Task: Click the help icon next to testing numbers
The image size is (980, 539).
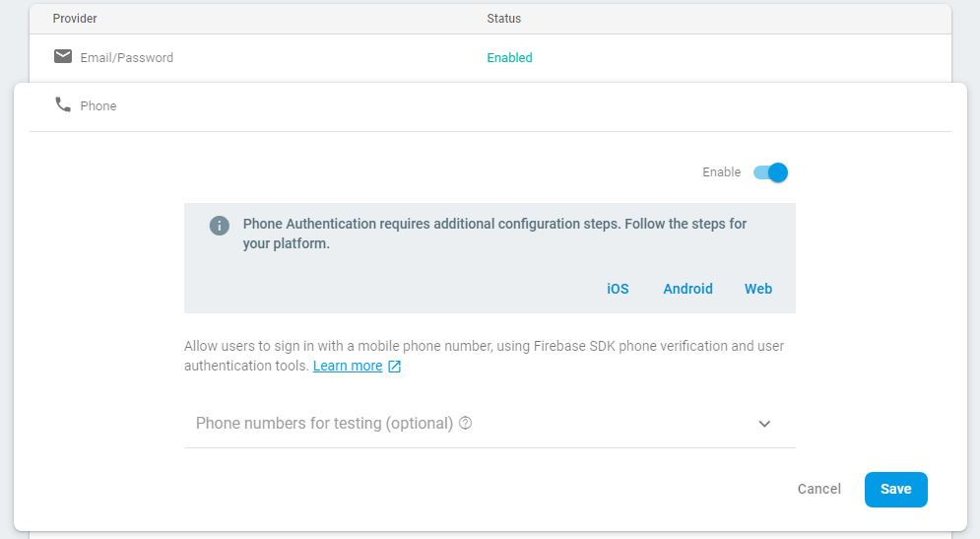Action: (x=466, y=423)
